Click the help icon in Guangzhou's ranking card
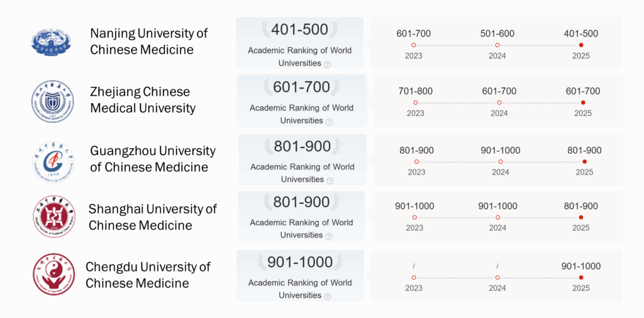644x318 pixels. pos(330,181)
